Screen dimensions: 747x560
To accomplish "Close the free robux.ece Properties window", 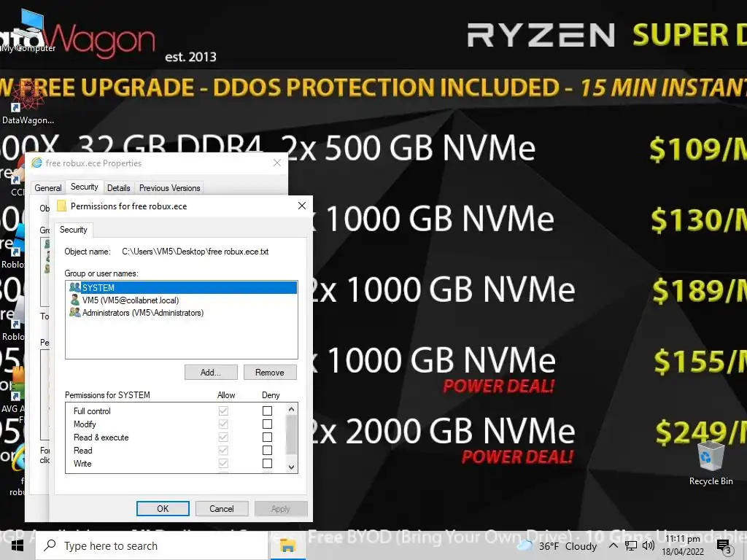I will [x=276, y=163].
